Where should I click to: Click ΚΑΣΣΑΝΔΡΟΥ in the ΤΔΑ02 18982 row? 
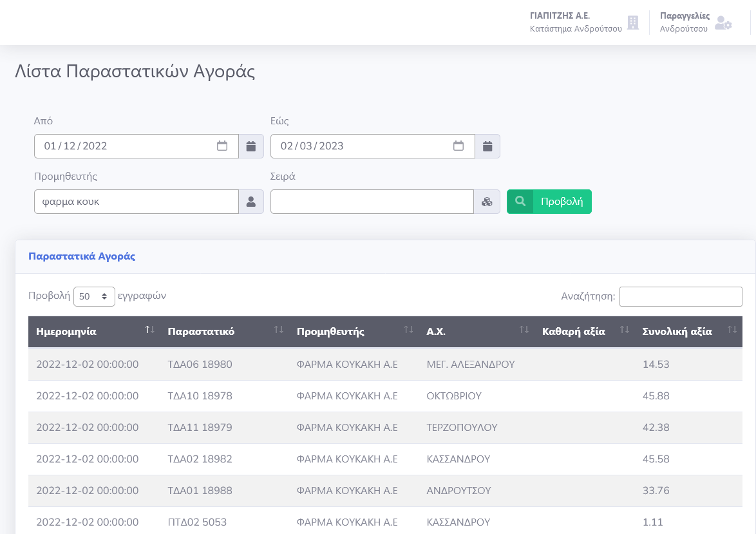[x=458, y=459]
